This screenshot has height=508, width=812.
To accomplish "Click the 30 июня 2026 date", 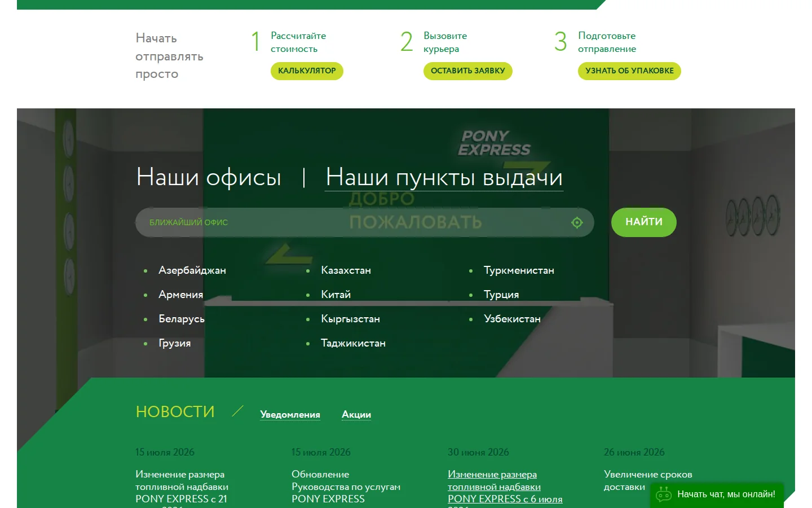I will pos(478,452).
